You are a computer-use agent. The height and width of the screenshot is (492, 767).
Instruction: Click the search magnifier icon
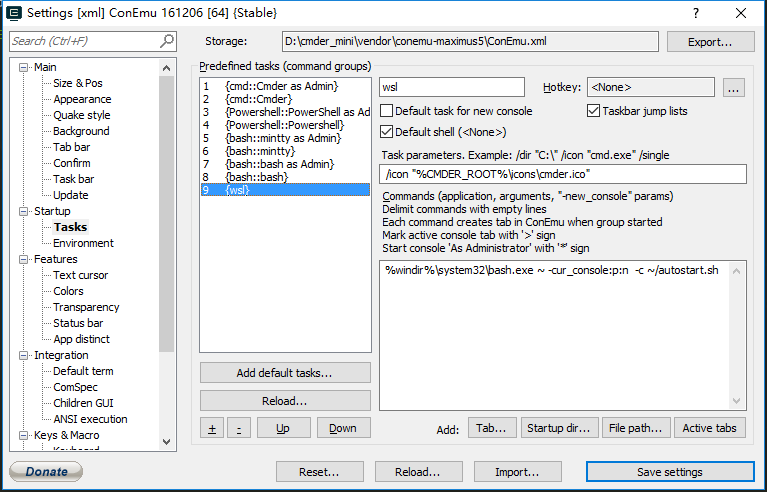point(167,41)
